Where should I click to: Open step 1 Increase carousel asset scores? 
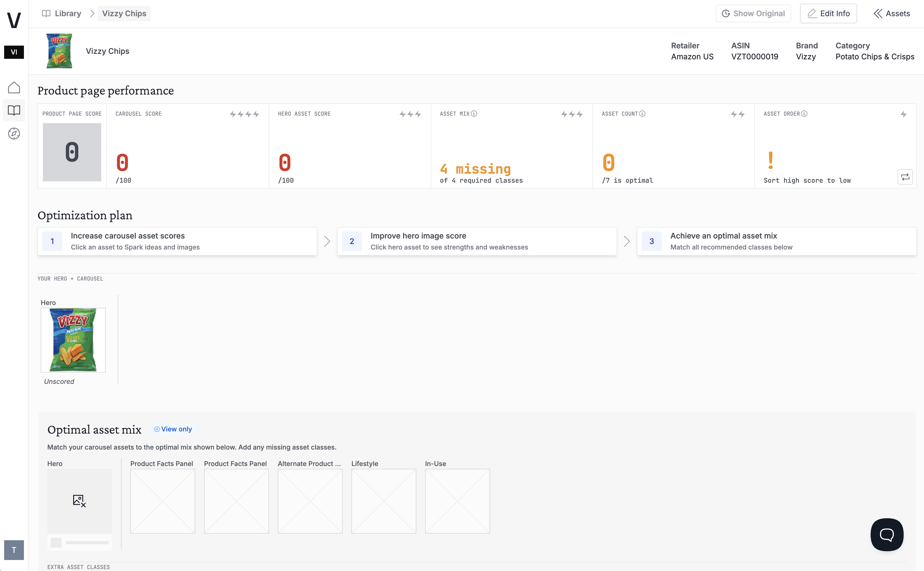tap(177, 241)
